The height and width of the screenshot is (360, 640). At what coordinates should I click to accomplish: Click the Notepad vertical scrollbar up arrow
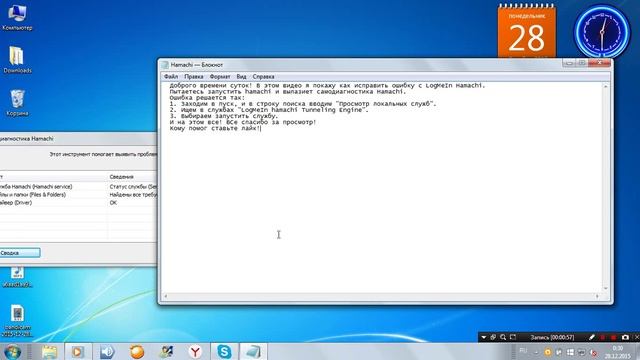[x=605, y=87]
